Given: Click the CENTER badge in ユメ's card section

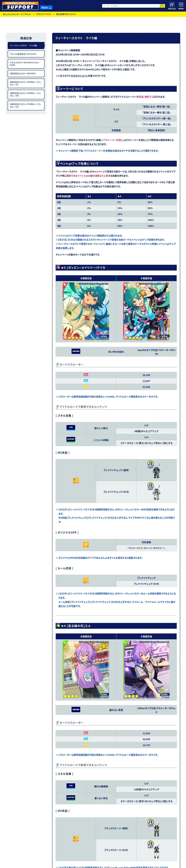Looking at the screenshot, I should coord(76,709).
